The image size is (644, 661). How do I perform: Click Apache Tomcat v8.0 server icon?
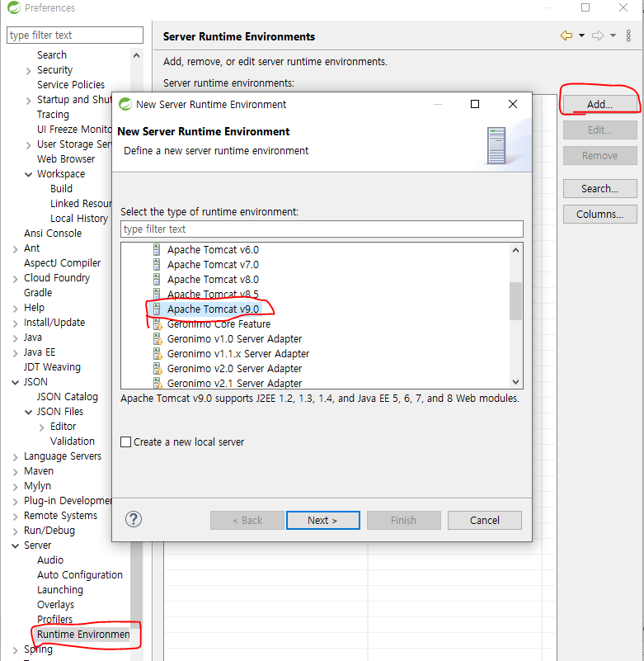click(x=157, y=280)
